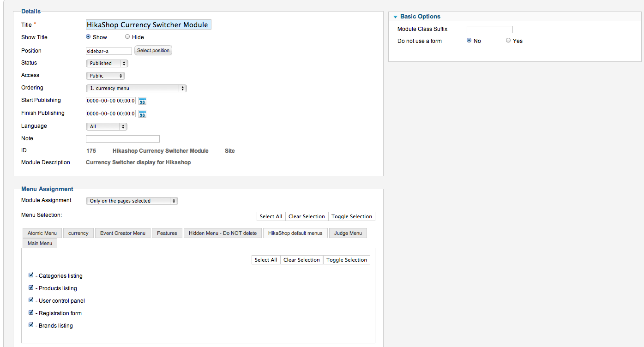Select the Hide title radio button
The height and width of the screenshot is (347, 644).
coord(127,37)
